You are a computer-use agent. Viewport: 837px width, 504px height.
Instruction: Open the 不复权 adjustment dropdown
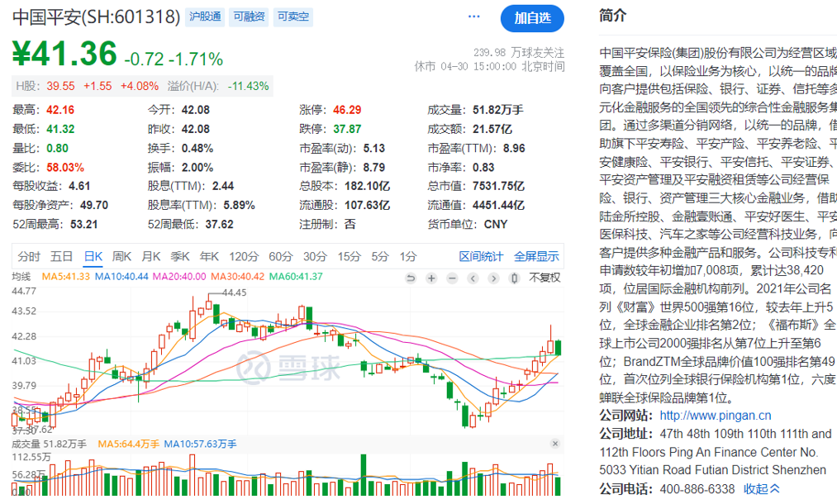coord(545,278)
